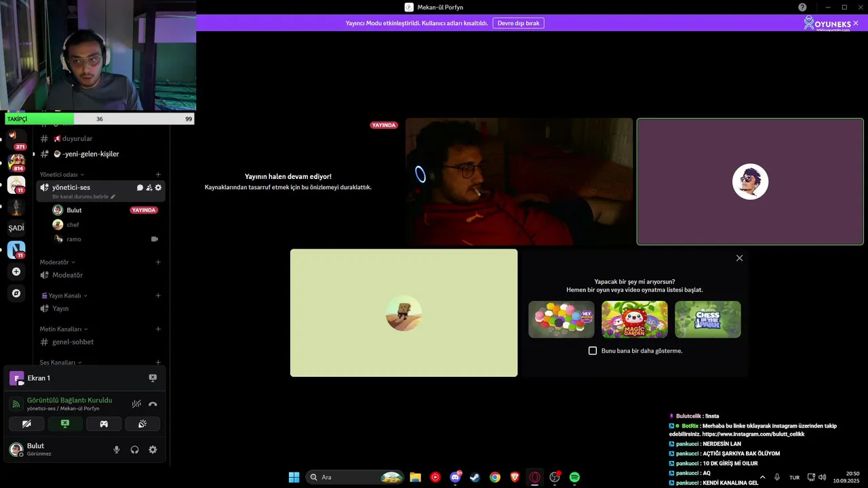Open chat for yönetici-ses voice channel
The width and height of the screenshot is (868, 488).
point(140,188)
